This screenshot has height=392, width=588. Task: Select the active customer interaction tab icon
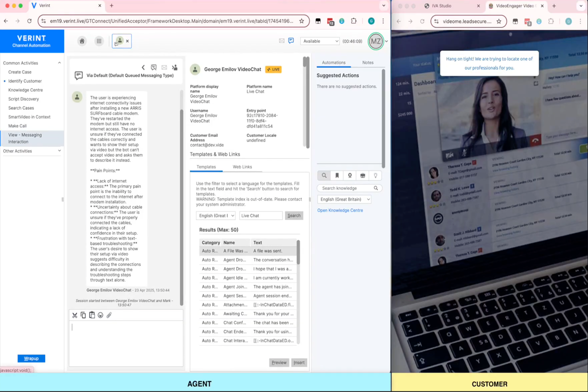[x=119, y=41]
